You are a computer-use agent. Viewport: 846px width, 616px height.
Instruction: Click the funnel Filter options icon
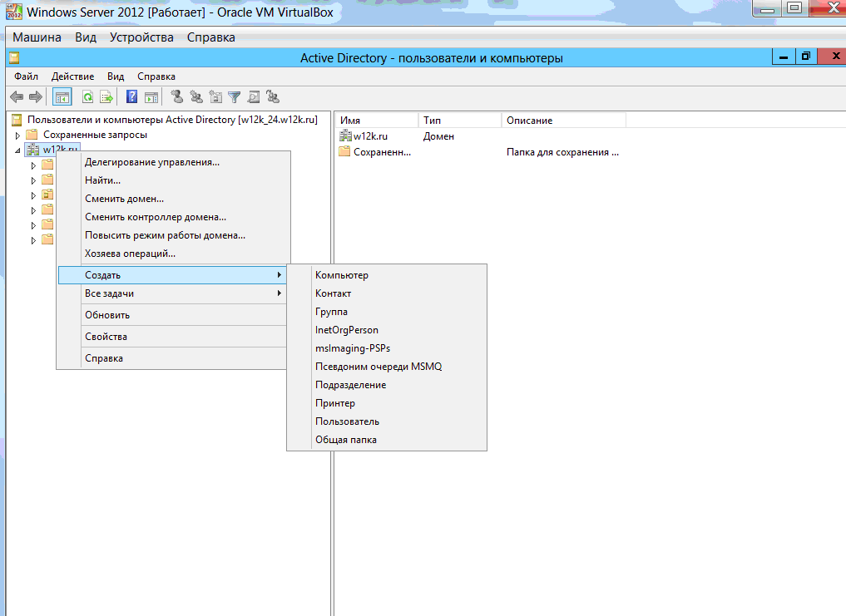point(234,97)
